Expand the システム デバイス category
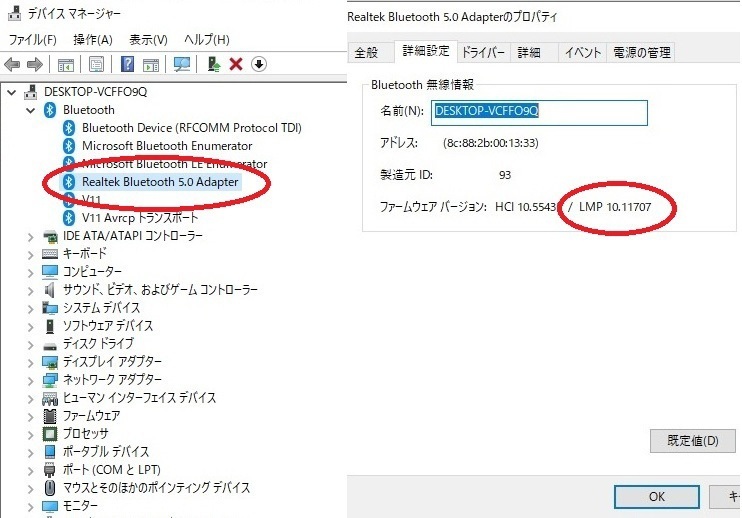The width and height of the screenshot is (742, 518). click(x=31, y=308)
